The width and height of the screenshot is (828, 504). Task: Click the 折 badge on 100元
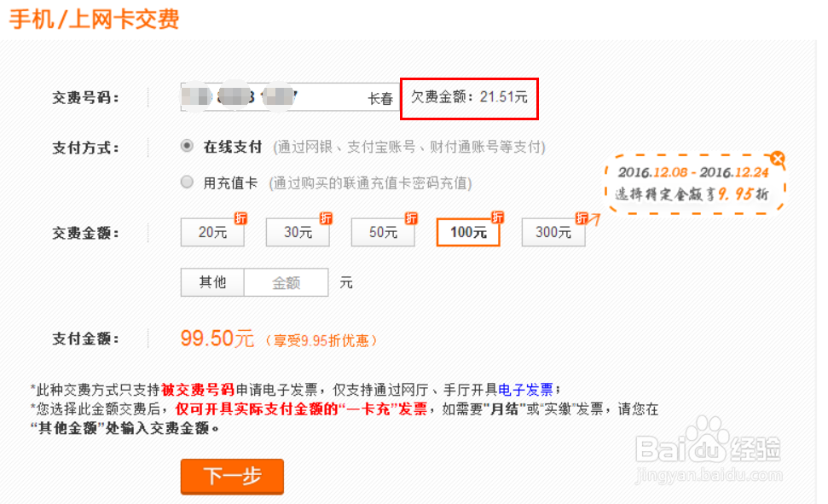(x=496, y=218)
